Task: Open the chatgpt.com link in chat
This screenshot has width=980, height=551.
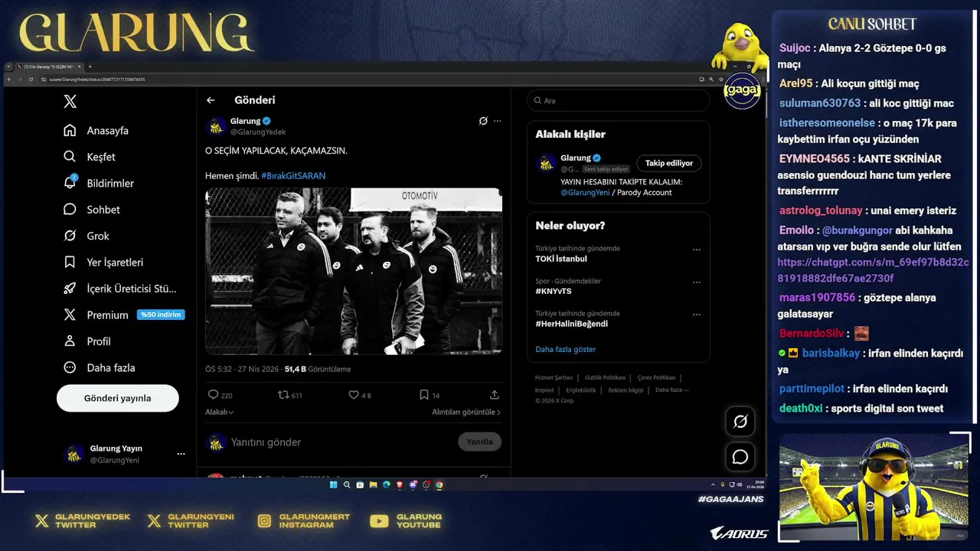Action: 874,271
